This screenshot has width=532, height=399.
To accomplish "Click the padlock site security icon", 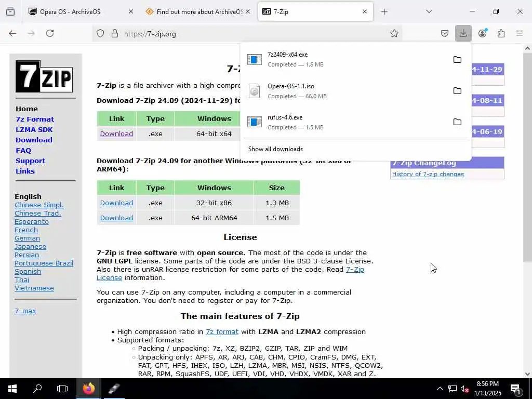I will tap(115, 34).
